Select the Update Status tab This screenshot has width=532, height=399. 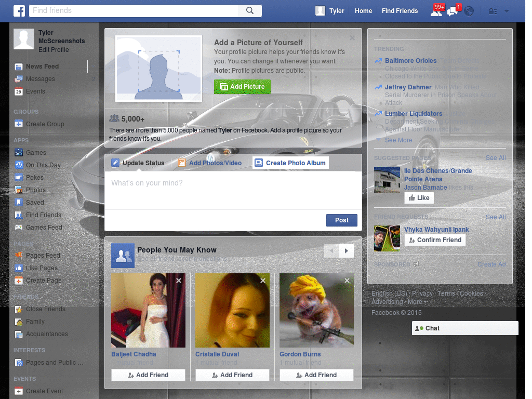pos(138,163)
